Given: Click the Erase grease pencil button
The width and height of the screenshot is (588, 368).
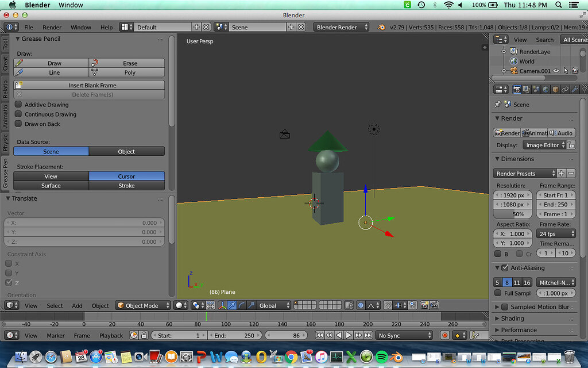Looking at the screenshot, I should click(x=127, y=63).
